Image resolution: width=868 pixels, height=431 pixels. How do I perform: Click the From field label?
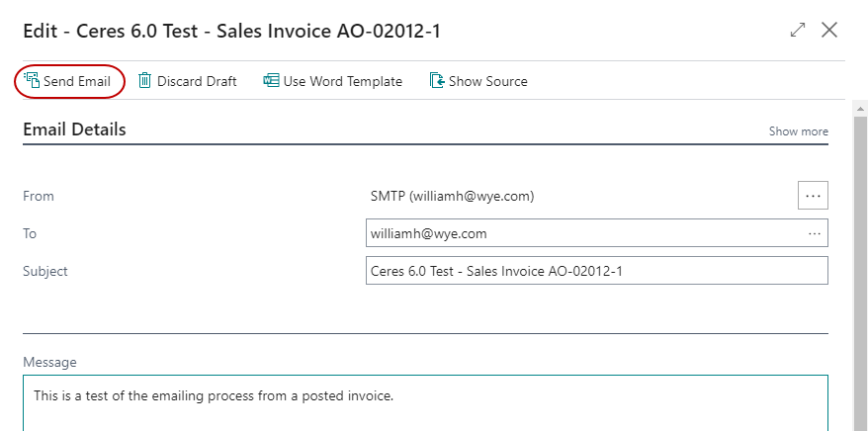(39, 196)
